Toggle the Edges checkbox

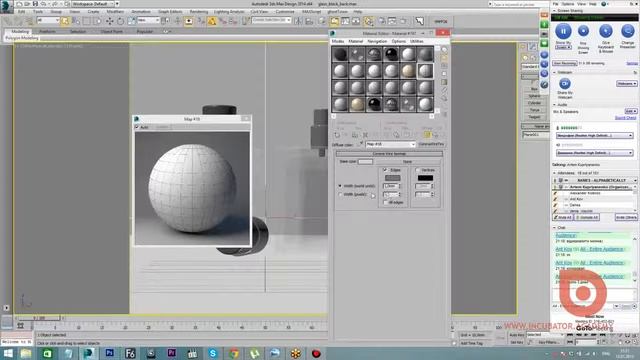385,170
